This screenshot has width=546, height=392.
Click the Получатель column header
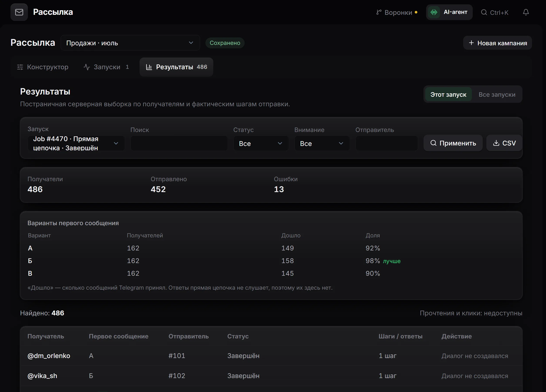pyautogui.click(x=46, y=336)
